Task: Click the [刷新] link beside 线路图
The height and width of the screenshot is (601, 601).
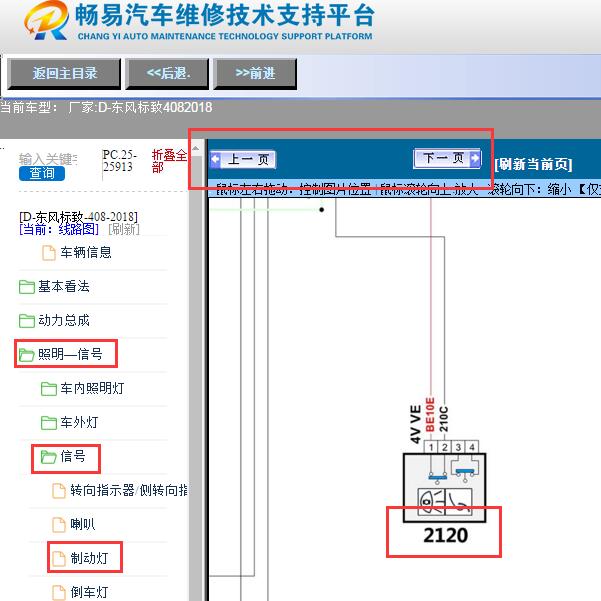Action: tap(124, 229)
